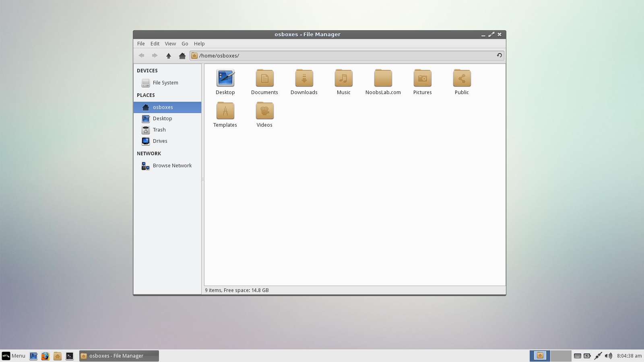
Task: Select the Downloads folder icon
Action: tap(304, 78)
